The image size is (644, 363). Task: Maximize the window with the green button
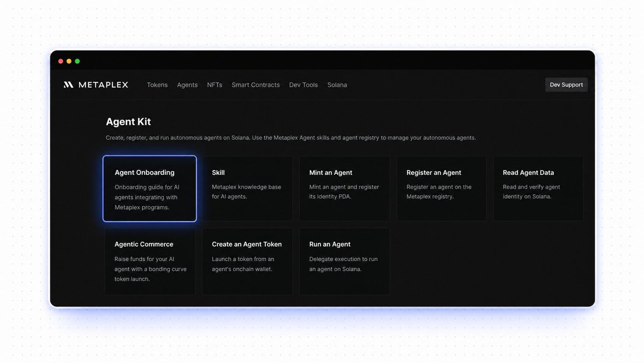77,61
